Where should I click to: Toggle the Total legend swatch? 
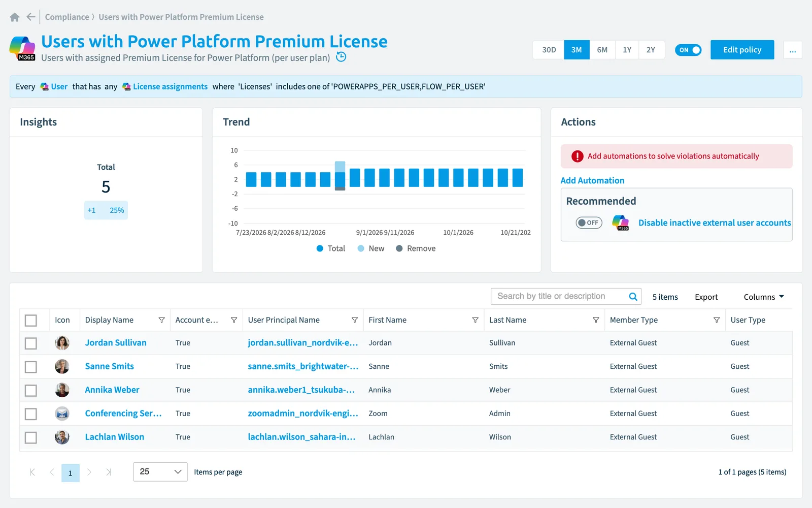coord(320,248)
